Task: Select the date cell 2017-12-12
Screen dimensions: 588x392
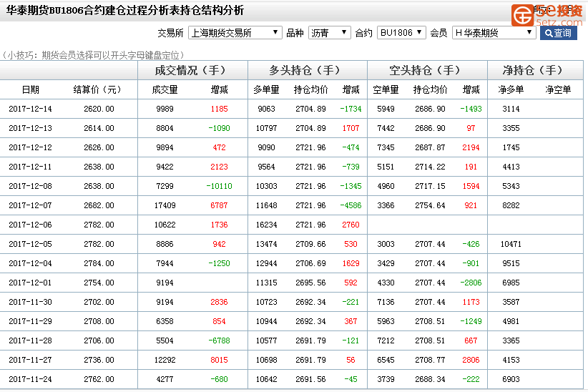Action: pos(30,148)
